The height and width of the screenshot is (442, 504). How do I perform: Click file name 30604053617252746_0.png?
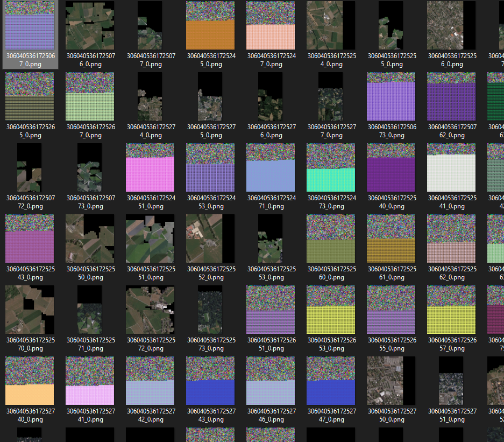(272, 415)
